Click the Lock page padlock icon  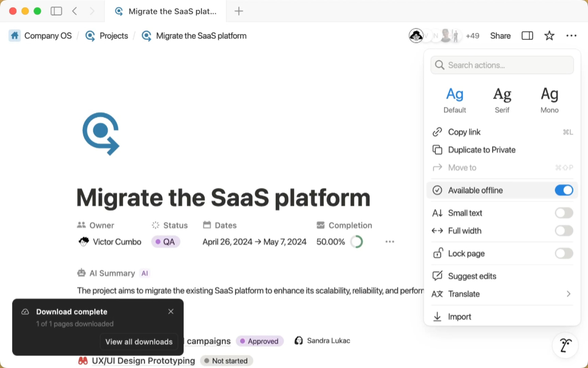point(437,253)
